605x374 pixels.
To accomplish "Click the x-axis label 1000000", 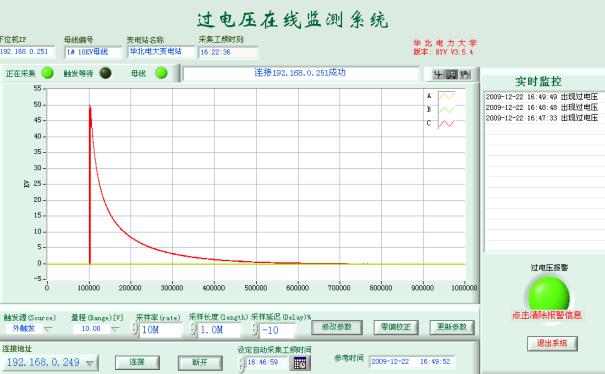I will pos(464,288).
